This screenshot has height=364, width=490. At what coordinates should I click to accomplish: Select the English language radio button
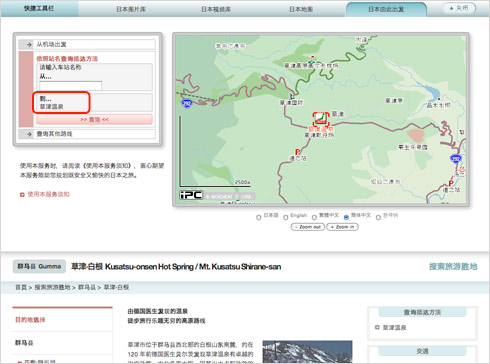(286, 217)
